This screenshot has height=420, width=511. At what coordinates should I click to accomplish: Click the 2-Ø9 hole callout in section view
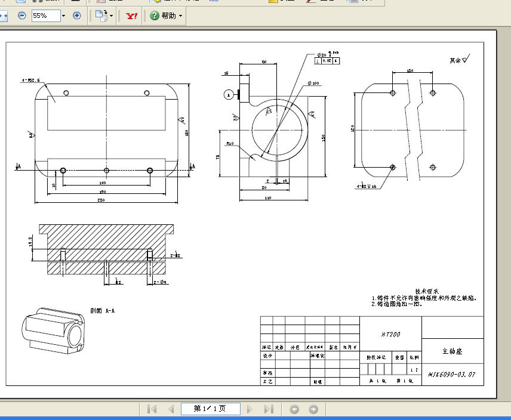coord(160,282)
